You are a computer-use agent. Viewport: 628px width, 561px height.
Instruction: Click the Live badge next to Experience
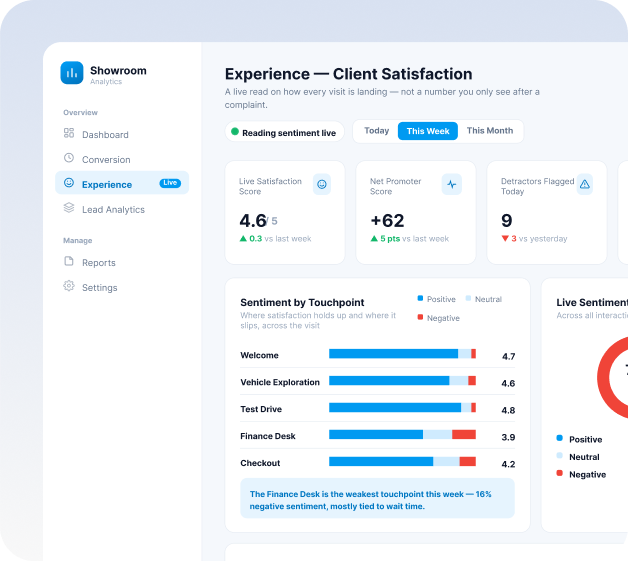[x=170, y=183]
